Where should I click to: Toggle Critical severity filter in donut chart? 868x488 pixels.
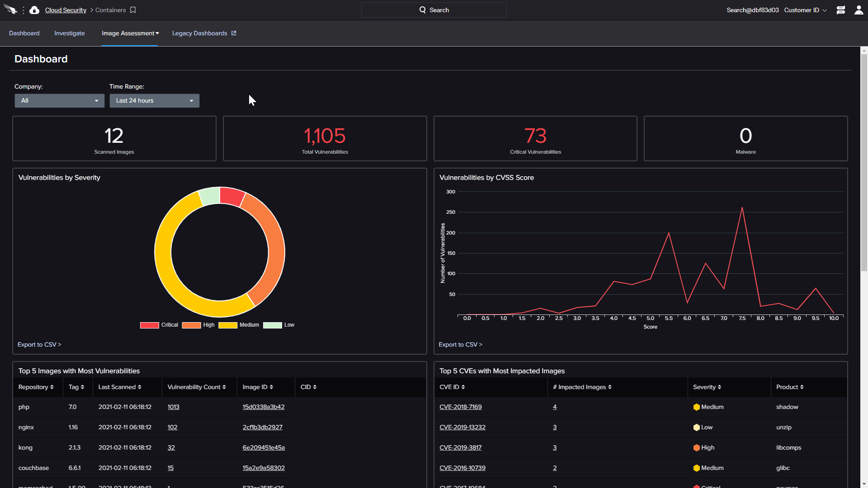159,325
